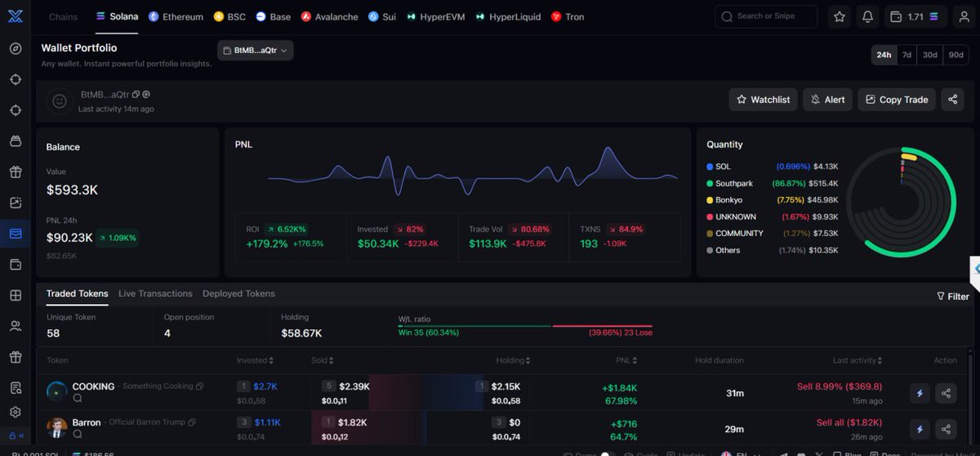Open the BtMB...aQtr wallet dropdown
Image resolution: width=980 pixels, height=456 pixels.
(x=256, y=51)
